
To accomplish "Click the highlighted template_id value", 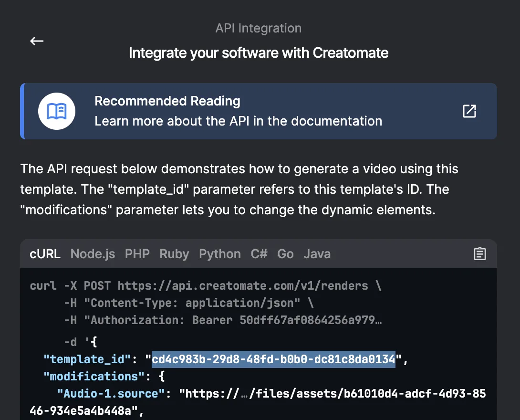I will click(x=273, y=359).
